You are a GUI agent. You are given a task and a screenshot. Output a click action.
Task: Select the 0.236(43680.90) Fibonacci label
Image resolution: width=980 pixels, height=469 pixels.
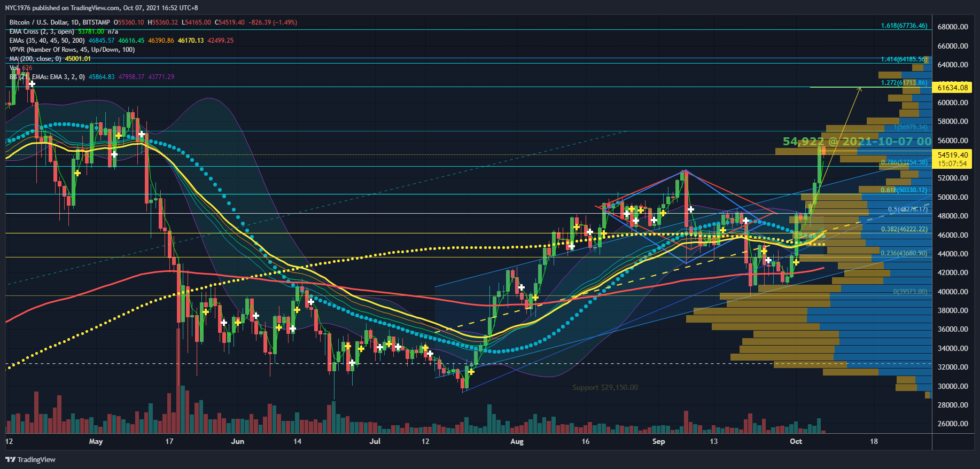(904, 253)
